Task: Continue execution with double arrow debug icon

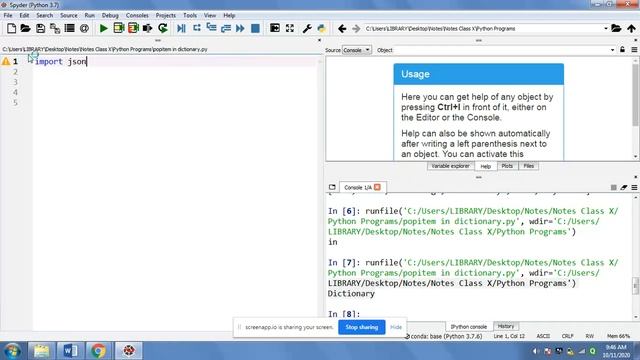Action: 240,28
